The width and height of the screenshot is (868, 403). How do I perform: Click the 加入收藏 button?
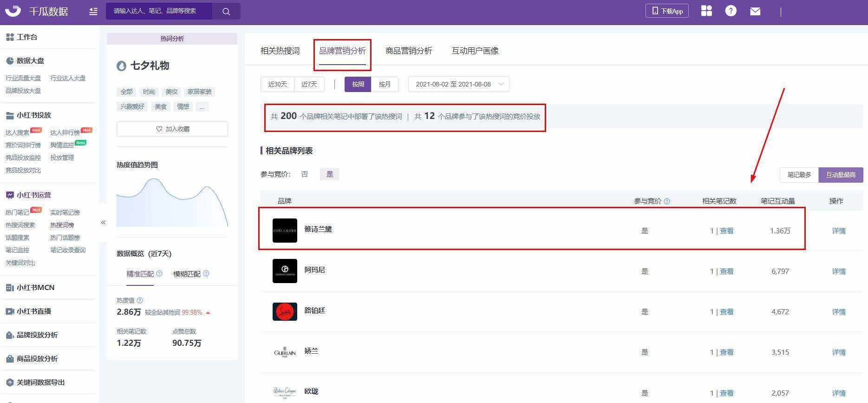(172, 129)
